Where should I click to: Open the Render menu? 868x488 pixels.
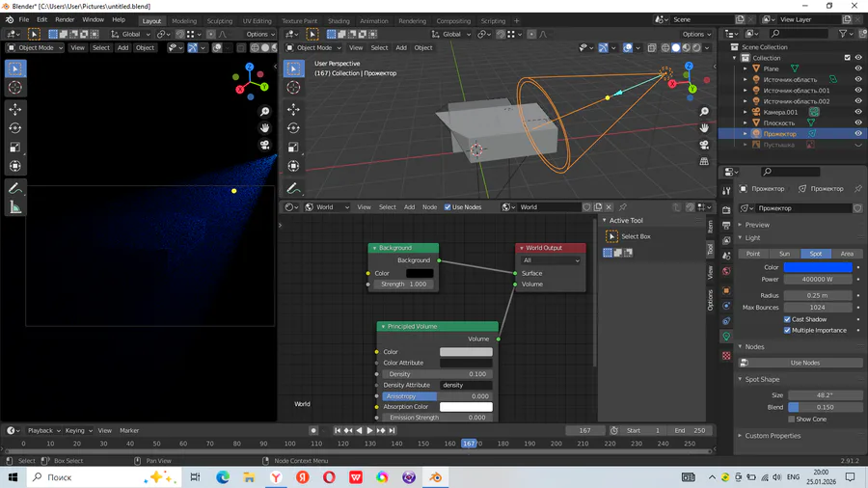65,19
